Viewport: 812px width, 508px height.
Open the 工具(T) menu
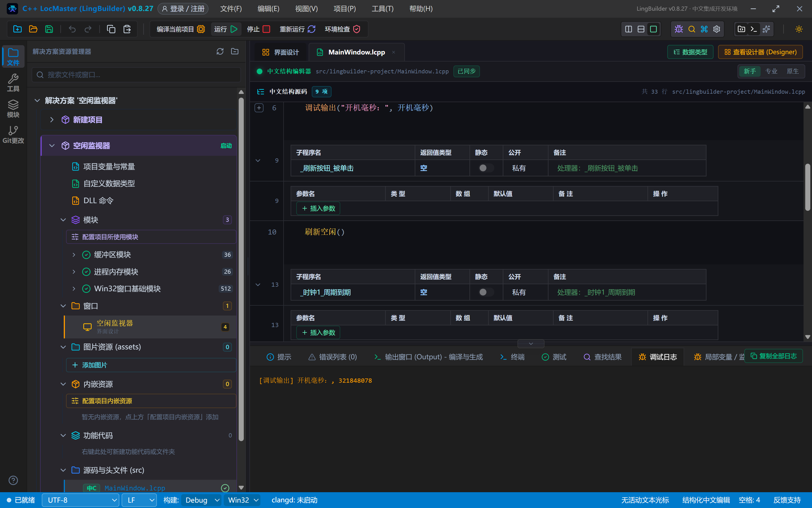pos(383,9)
